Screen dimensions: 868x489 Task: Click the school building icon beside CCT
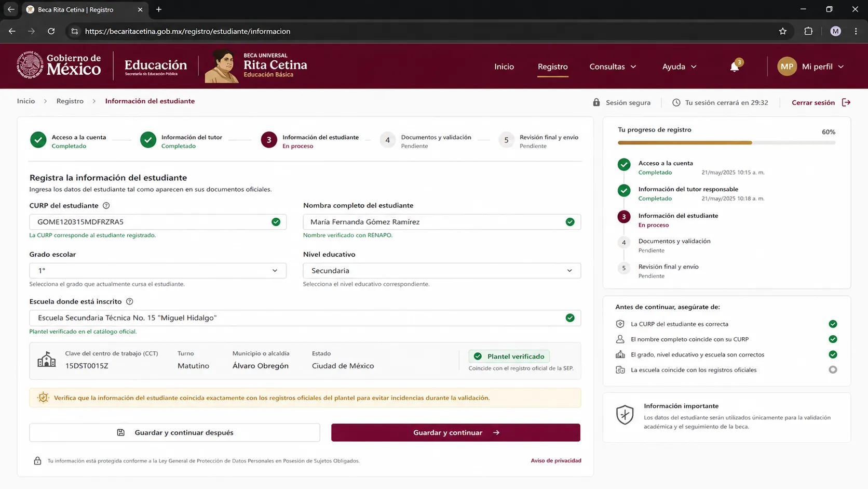tap(47, 360)
